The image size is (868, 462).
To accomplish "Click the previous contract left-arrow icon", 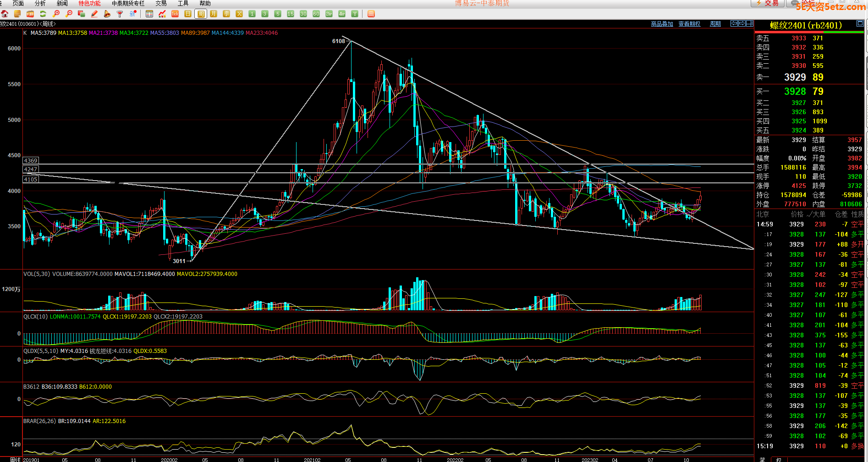I will coord(734,23).
